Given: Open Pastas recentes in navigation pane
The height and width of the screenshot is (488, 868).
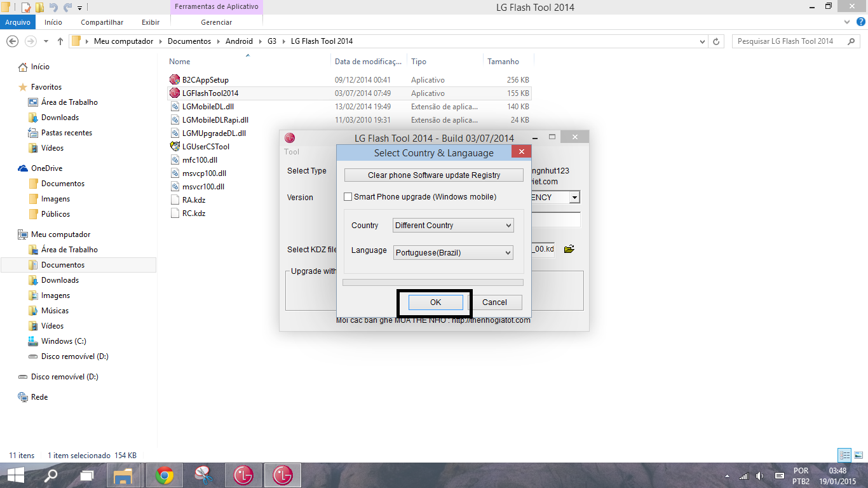Looking at the screenshot, I should (x=67, y=133).
